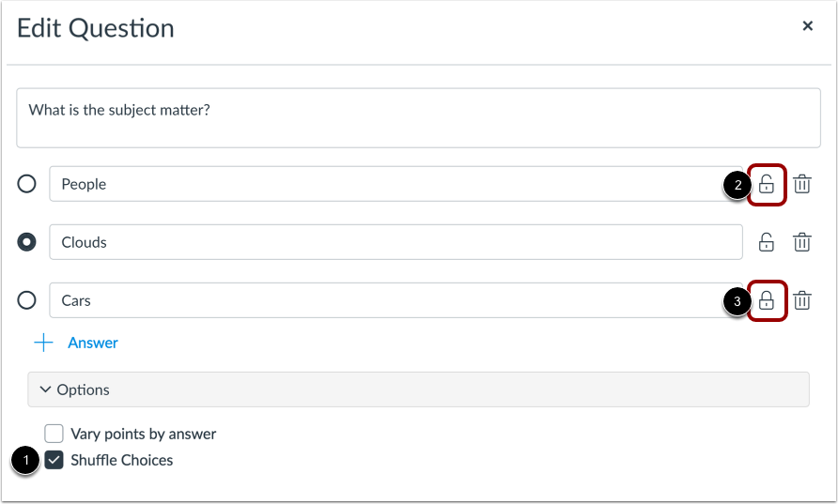Viewport: 838px width, 504px height.
Task: Click the Answer link to add choice
Action: coord(92,343)
